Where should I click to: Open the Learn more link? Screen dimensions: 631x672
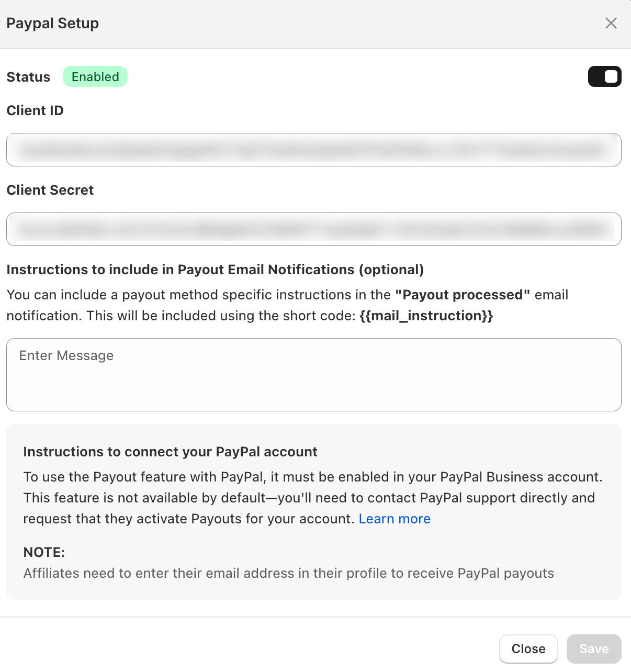(395, 519)
